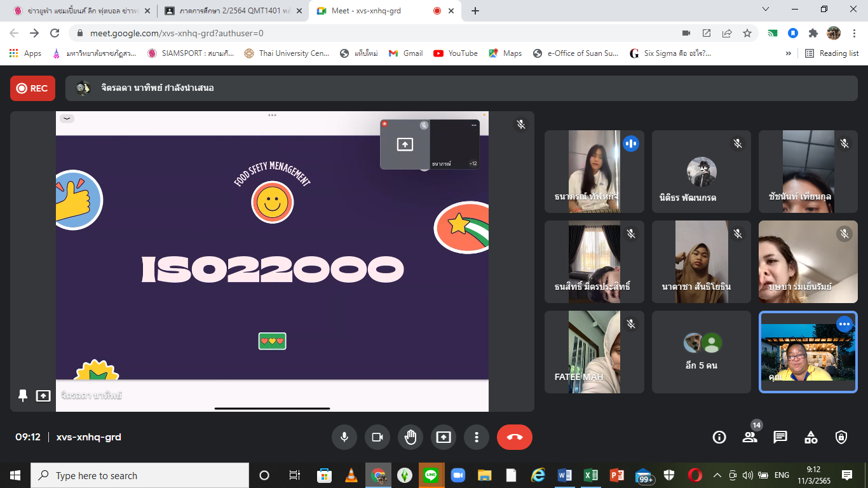Toggle the microphone on or off
Viewport: 868px width, 488px height.
(x=344, y=437)
